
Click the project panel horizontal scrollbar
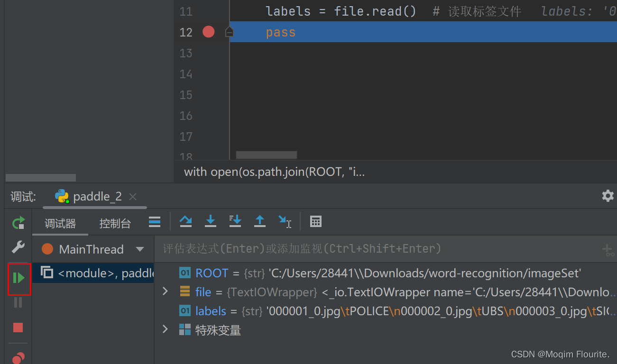pos(41,178)
